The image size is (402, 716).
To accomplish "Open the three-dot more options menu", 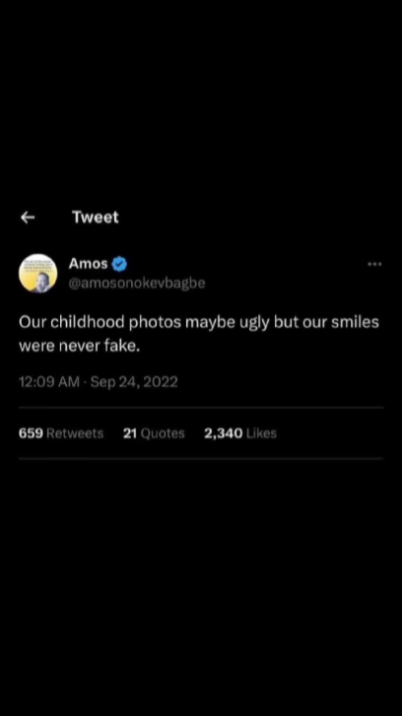I will 374,263.
